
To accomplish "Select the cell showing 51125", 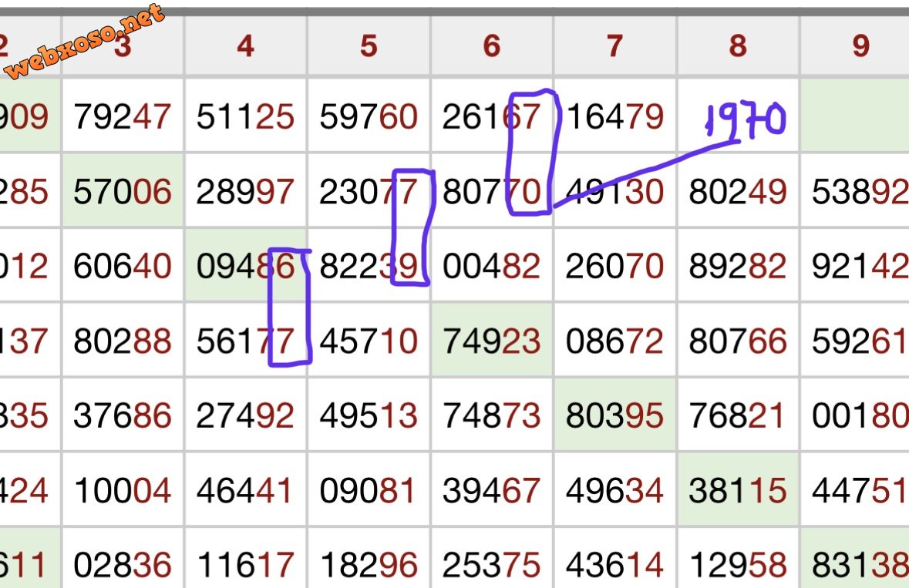I will [x=246, y=116].
